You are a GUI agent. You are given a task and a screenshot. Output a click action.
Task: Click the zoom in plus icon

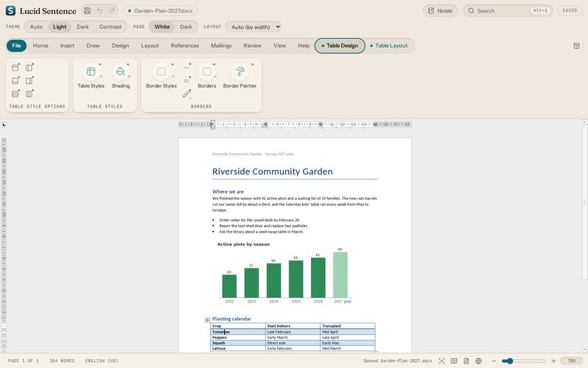(x=553, y=361)
